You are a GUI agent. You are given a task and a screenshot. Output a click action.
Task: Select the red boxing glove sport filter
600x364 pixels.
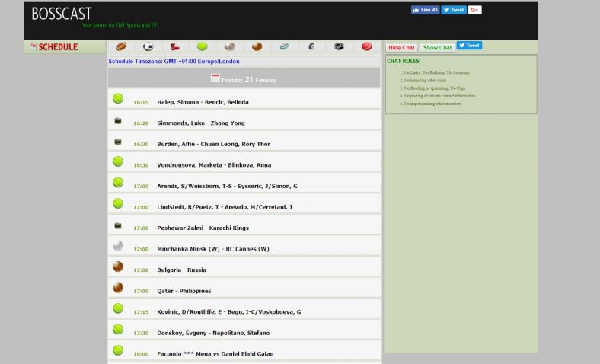(175, 46)
